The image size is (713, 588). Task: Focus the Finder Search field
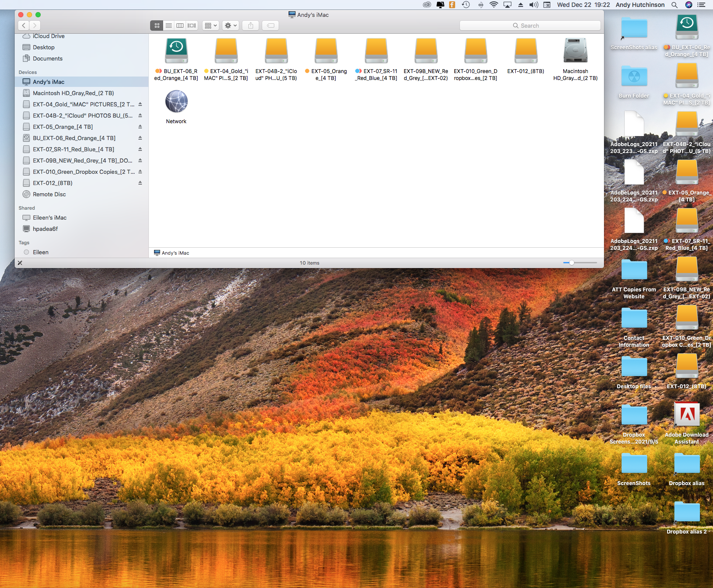click(x=530, y=26)
